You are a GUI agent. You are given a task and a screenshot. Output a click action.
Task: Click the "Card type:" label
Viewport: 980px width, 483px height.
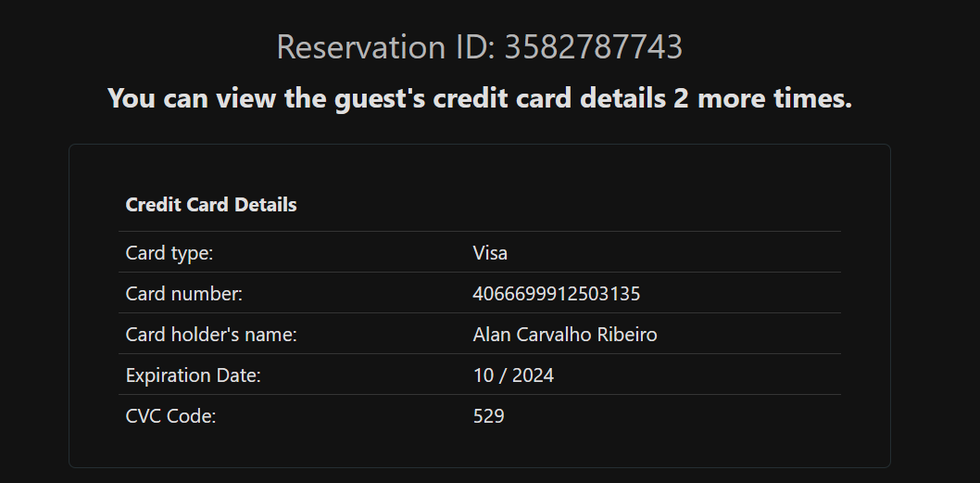170,253
